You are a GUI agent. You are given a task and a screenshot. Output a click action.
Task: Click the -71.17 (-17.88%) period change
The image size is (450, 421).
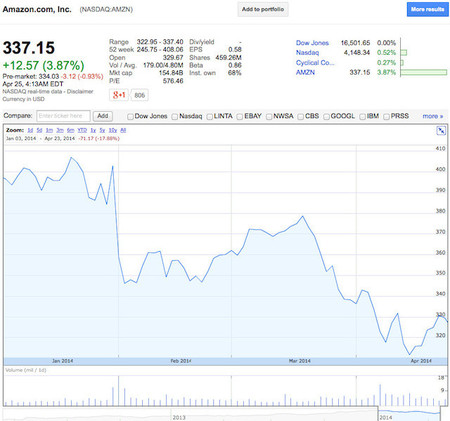[99, 138]
